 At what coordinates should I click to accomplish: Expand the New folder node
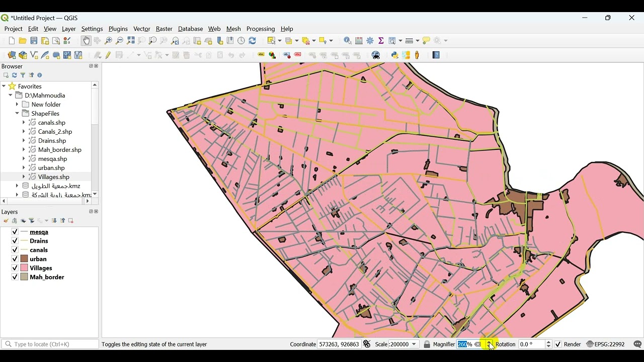click(x=17, y=105)
